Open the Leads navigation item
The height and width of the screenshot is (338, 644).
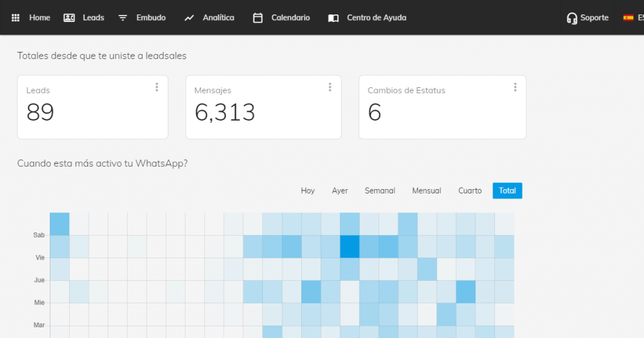[93, 18]
